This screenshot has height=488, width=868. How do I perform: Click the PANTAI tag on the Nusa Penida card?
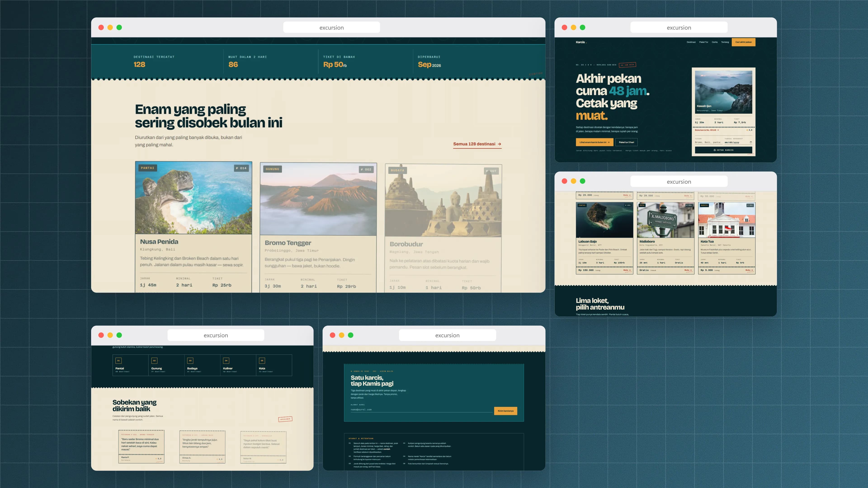click(x=147, y=168)
